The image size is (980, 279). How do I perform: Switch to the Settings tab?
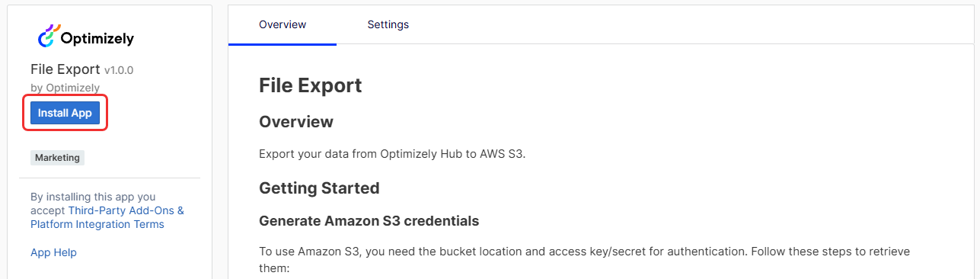click(x=388, y=24)
